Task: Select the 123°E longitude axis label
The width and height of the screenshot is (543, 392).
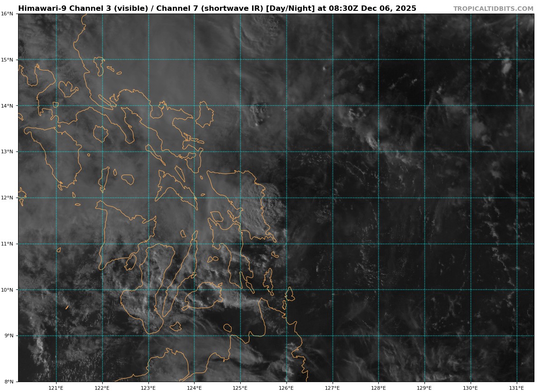Action: point(148,387)
